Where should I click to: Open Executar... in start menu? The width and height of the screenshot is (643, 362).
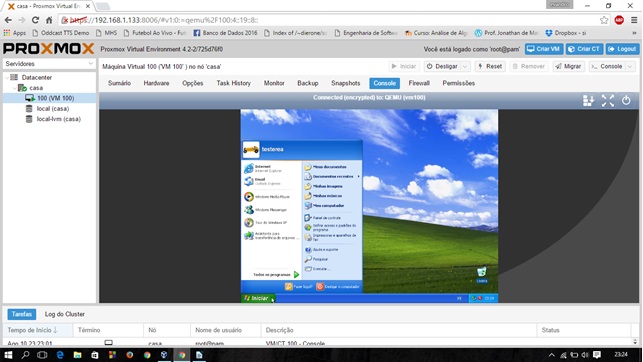(x=317, y=269)
